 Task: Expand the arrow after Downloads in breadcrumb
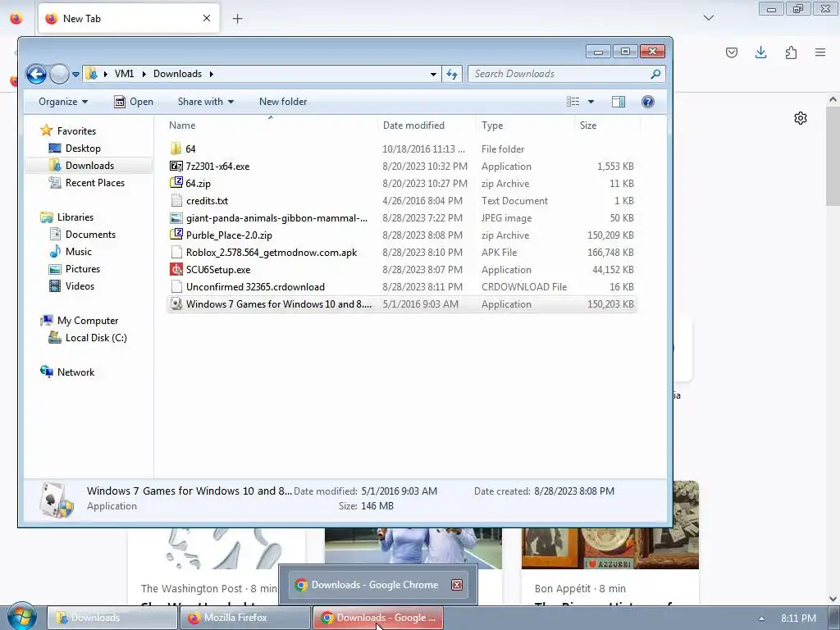[212, 74]
